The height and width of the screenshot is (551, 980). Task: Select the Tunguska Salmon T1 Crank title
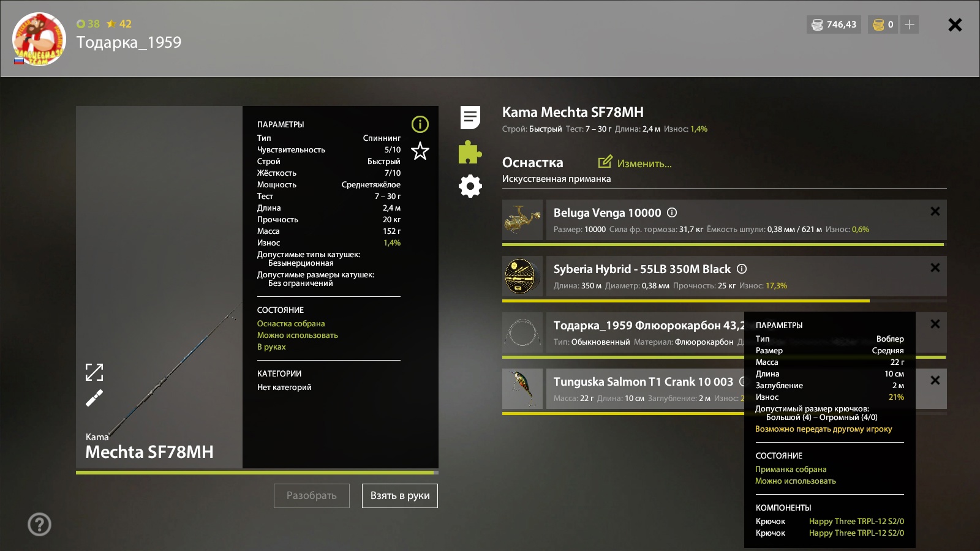coord(643,381)
